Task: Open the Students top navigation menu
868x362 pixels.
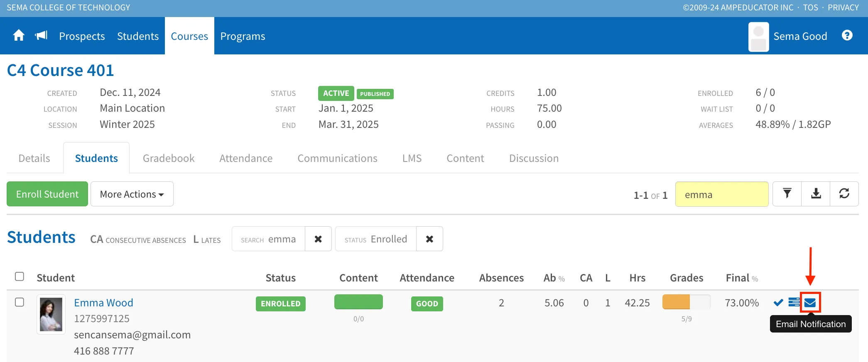Action: [x=138, y=36]
